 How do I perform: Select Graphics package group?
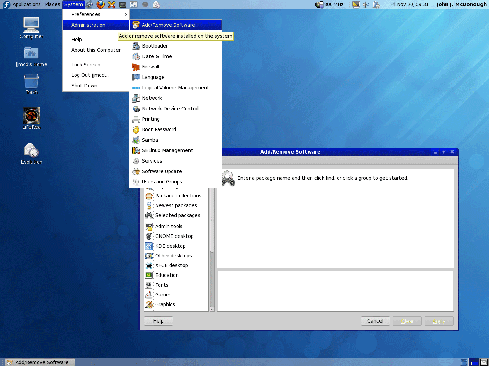[x=177, y=304]
